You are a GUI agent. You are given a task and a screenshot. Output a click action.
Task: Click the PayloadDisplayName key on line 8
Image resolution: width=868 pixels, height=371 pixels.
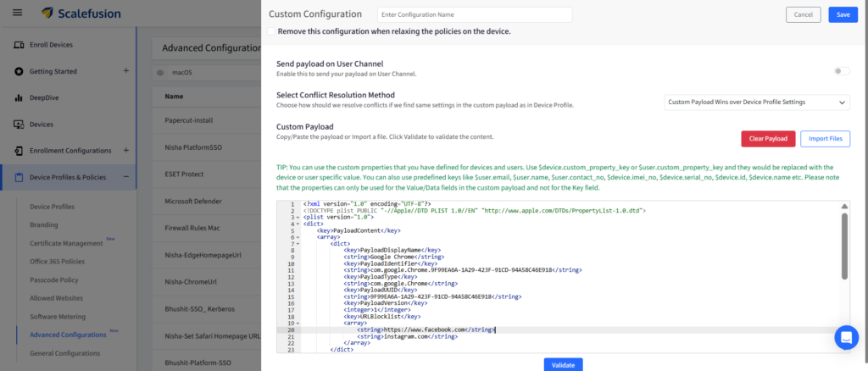[x=392, y=251]
